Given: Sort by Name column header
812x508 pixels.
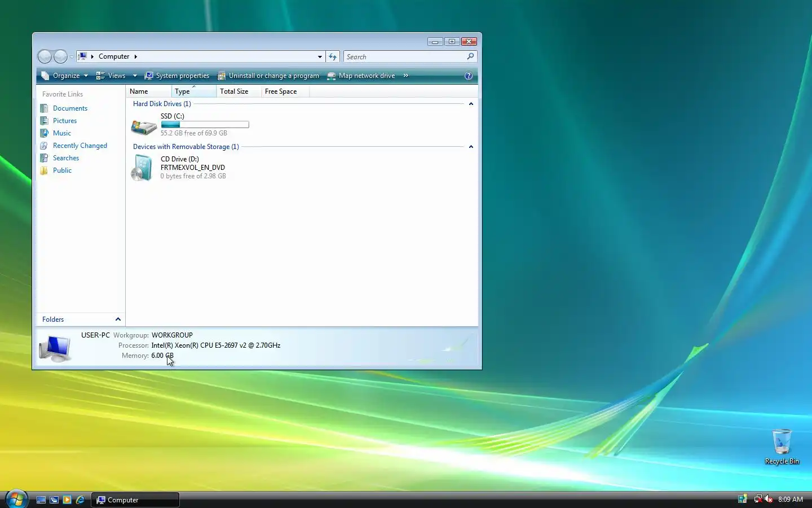Looking at the screenshot, I should tap(149, 91).
